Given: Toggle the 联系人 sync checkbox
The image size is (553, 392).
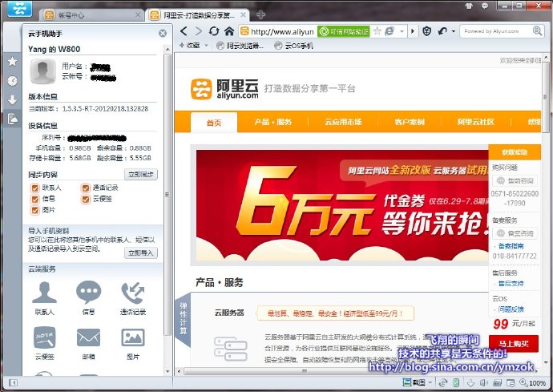Looking at the screenshot, I should 35,188.
